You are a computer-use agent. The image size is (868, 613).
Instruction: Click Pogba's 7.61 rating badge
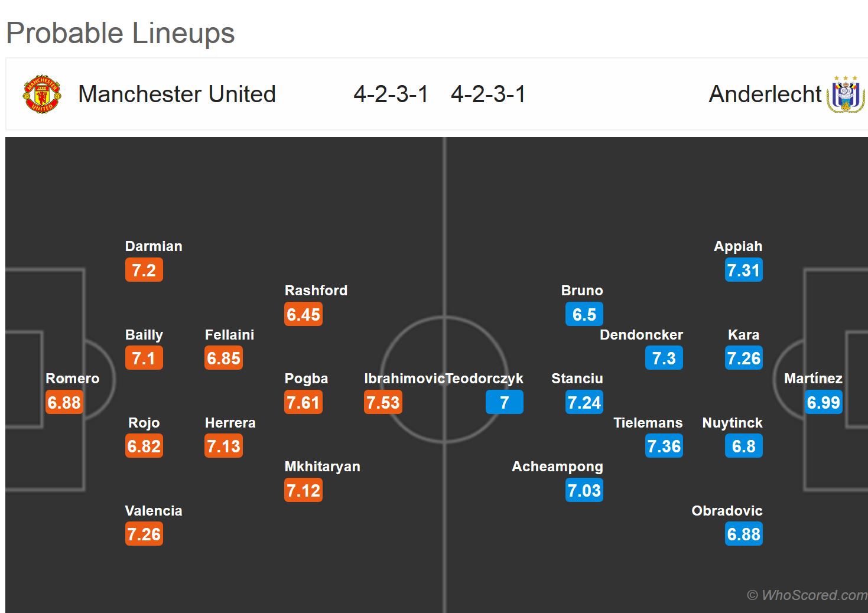303,403
